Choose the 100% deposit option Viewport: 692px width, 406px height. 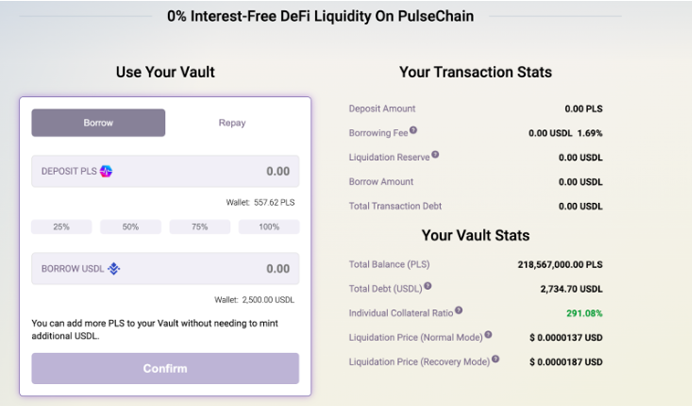[269, 227]
